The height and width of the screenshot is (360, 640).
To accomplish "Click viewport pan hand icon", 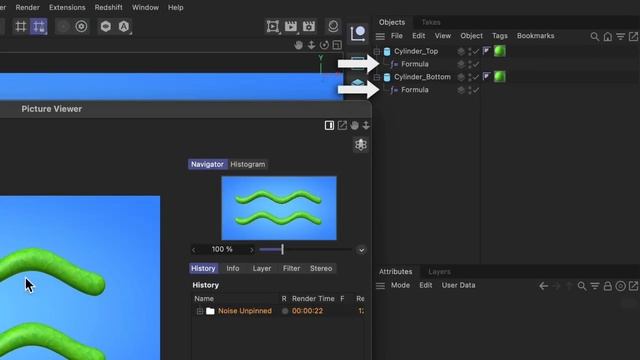I will [x=298, y=45].
